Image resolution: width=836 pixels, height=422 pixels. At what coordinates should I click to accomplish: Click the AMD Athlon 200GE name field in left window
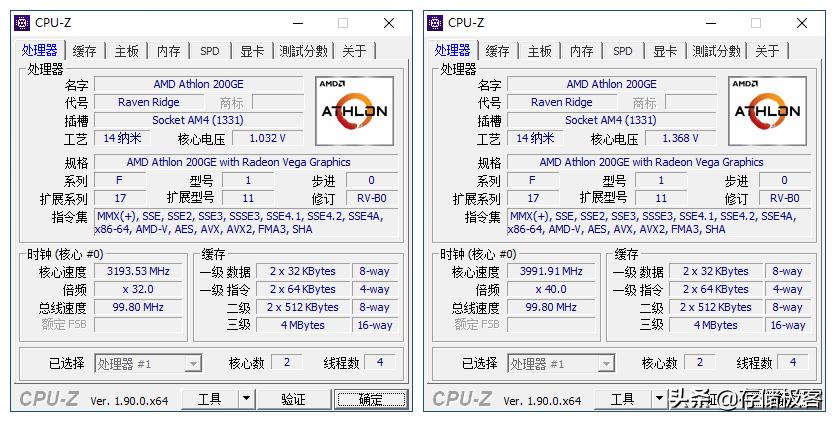198,84
